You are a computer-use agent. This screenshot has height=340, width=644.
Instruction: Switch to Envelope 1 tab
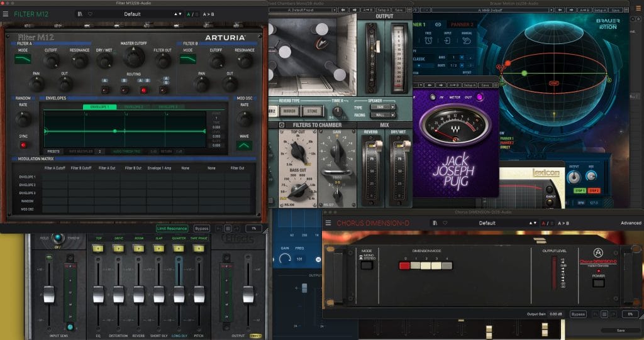(100, 107)
